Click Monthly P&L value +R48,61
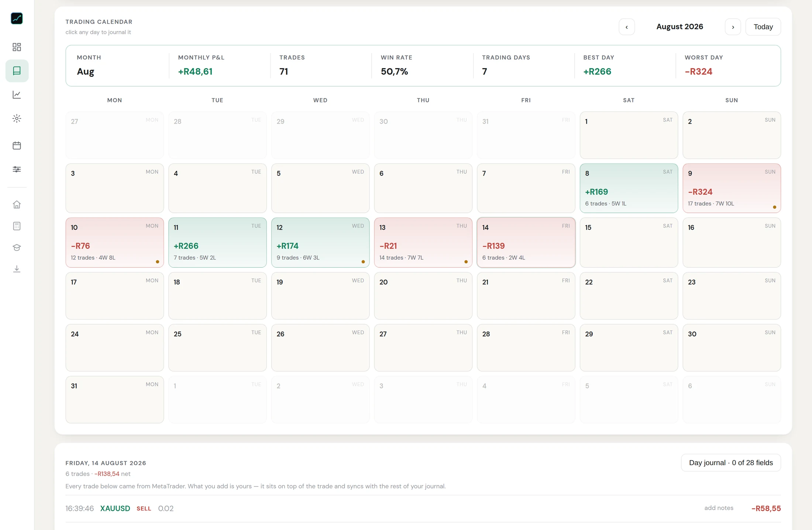Image resolution: width=812 pixels, height=530 pixels. point(195,72)
